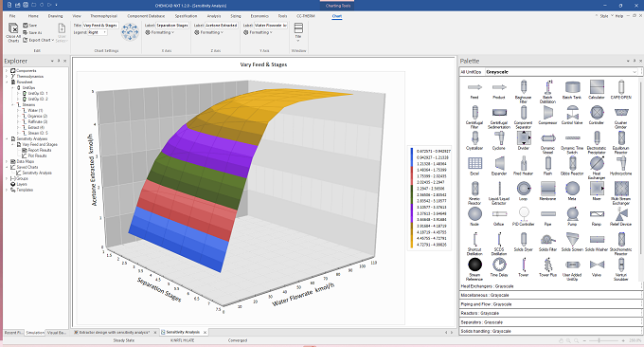This screenshot has width=644, height=347.
Task: Click the Save As button
Action: coord(32,32)
